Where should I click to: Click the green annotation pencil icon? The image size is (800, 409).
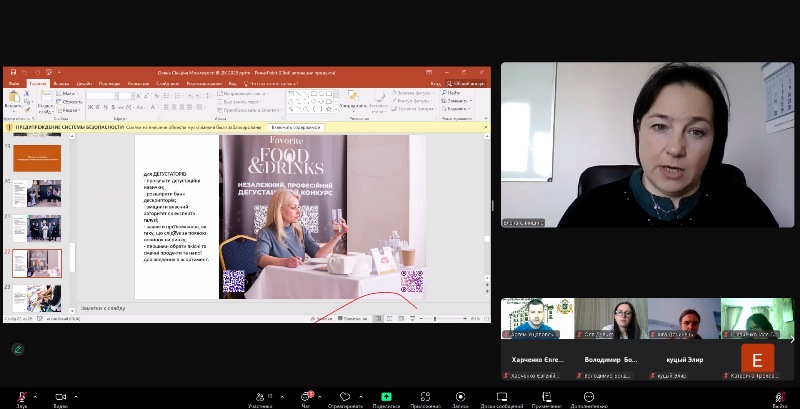18,349
